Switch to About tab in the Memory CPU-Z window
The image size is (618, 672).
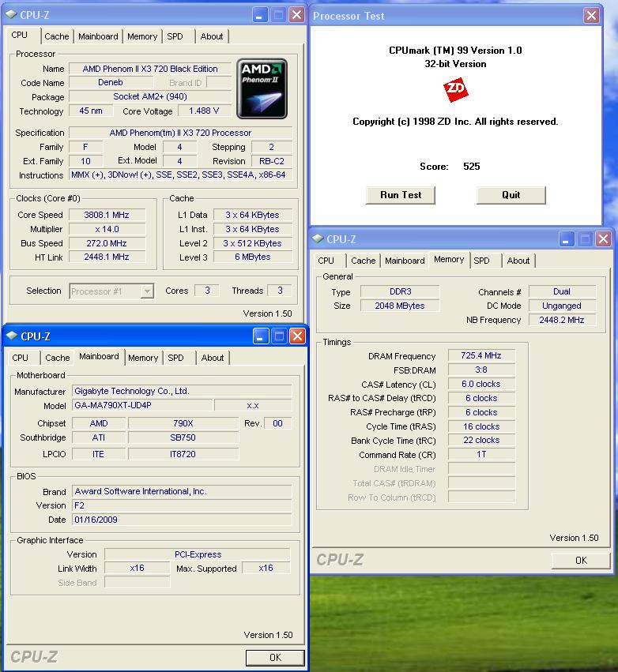point(518,261)
